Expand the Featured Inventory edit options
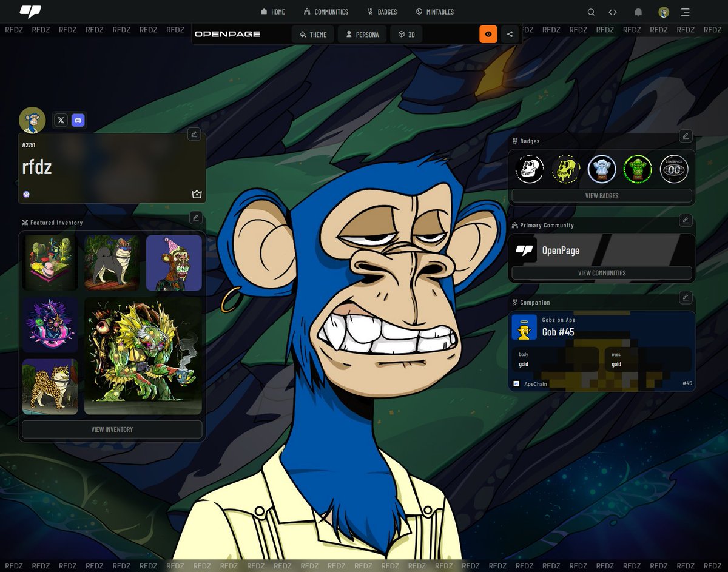 195,218
